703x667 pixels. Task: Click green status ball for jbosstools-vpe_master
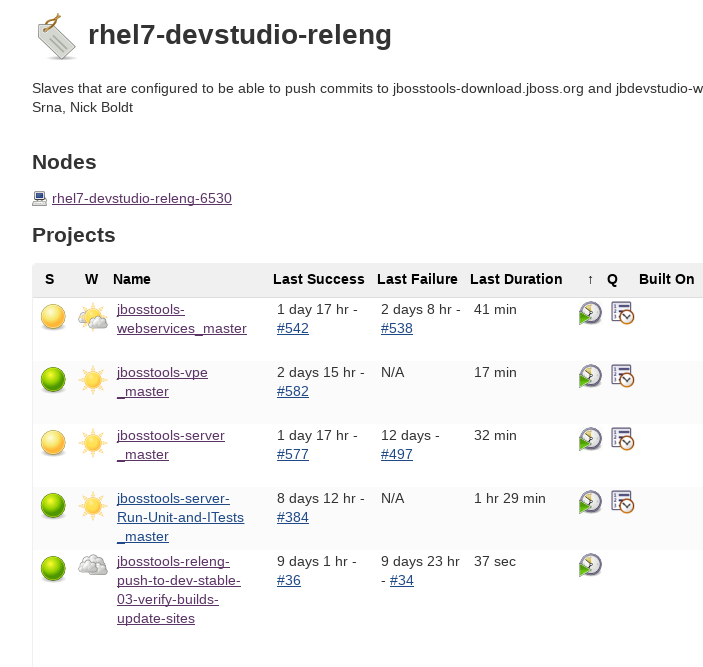click(x=53, y=380)
